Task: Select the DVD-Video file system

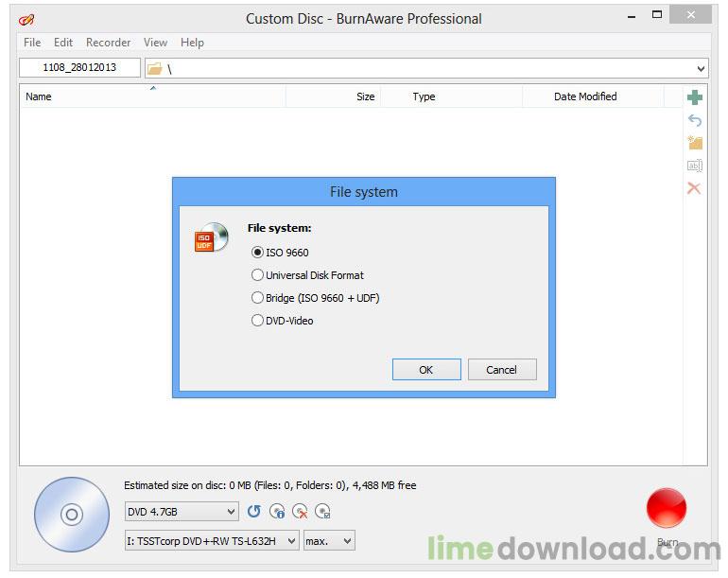Action: click(257, 321)
